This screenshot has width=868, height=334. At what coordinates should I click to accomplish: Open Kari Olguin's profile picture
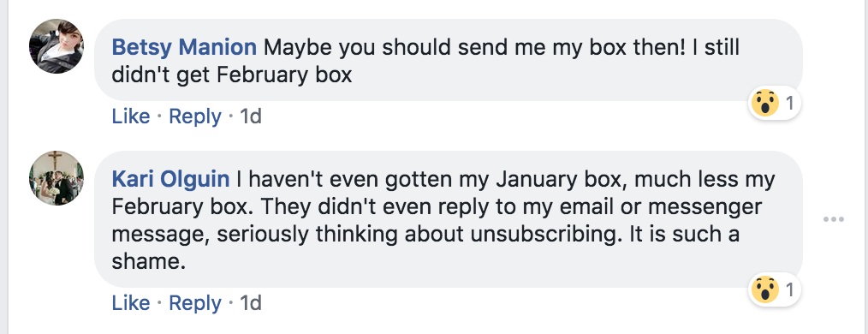coord(56,178)
